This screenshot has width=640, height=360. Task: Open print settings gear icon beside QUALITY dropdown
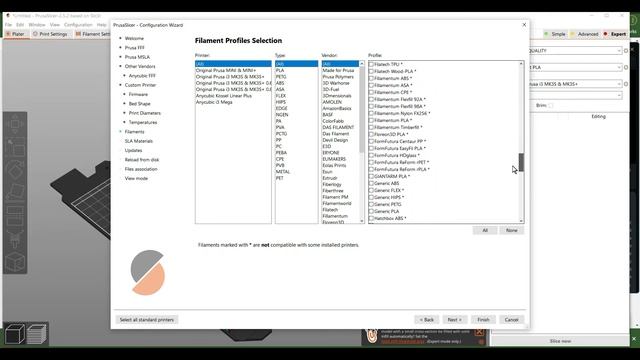[626, 51]
